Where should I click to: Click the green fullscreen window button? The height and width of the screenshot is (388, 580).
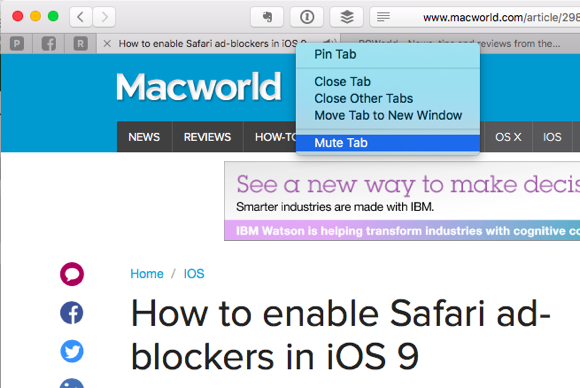(53, 16)
